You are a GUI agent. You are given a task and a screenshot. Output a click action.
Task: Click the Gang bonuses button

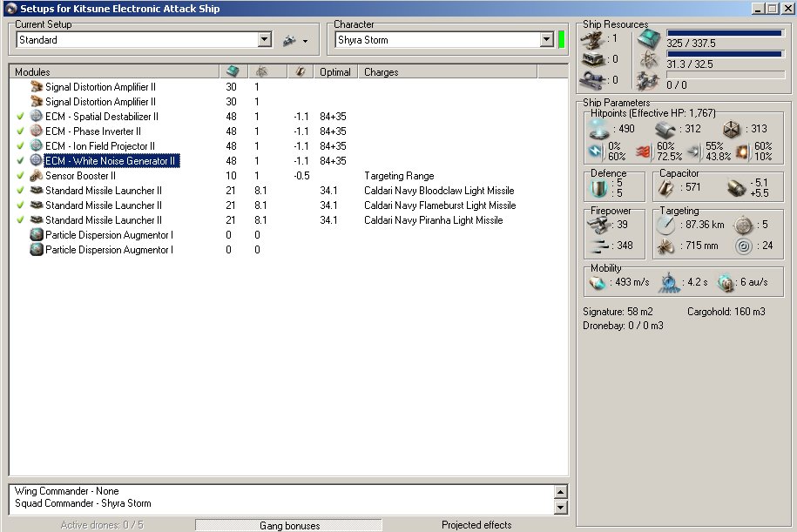288,525
